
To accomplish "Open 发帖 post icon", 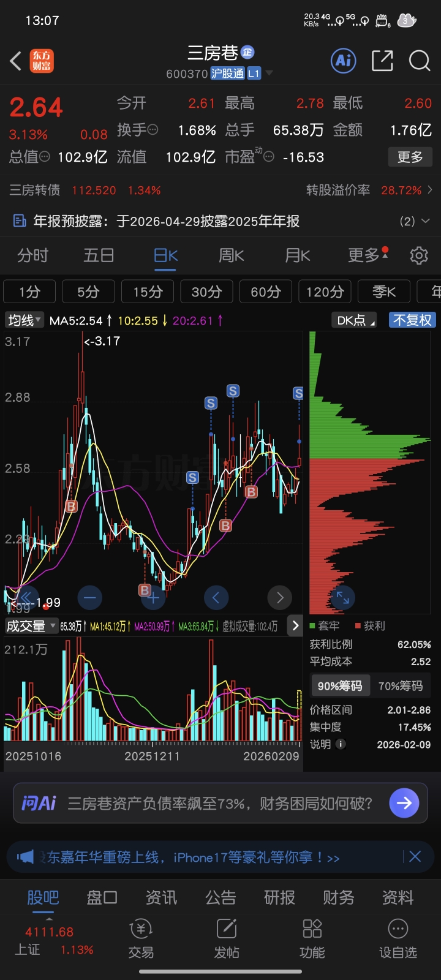I will pos(227,939).
